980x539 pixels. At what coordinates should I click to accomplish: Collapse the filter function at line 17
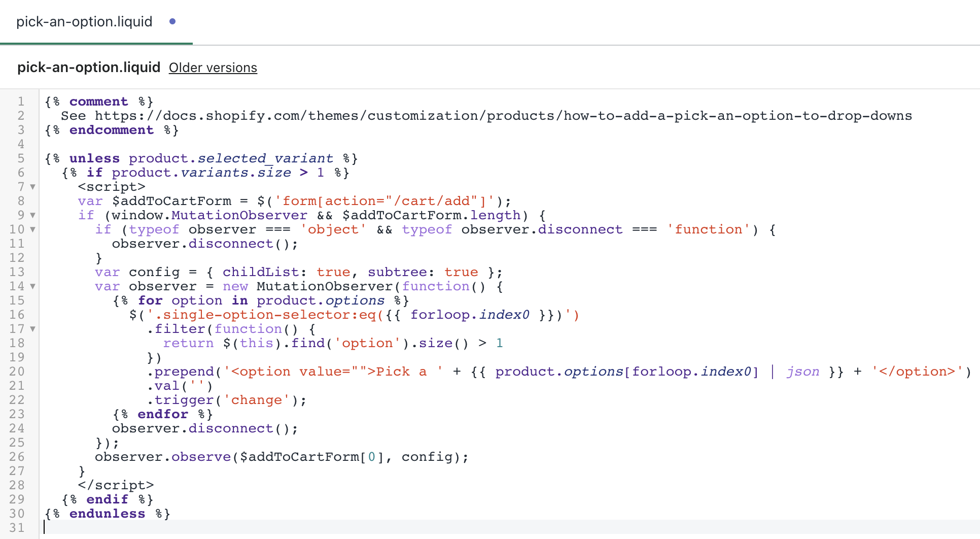pos(32,329)
